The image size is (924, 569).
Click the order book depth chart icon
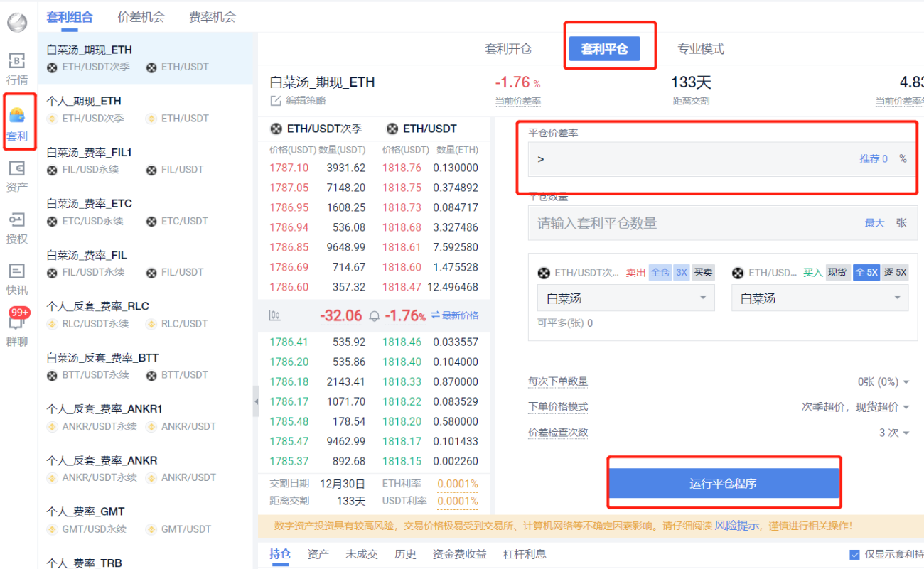pyautogui.click(x=274, y=315)
